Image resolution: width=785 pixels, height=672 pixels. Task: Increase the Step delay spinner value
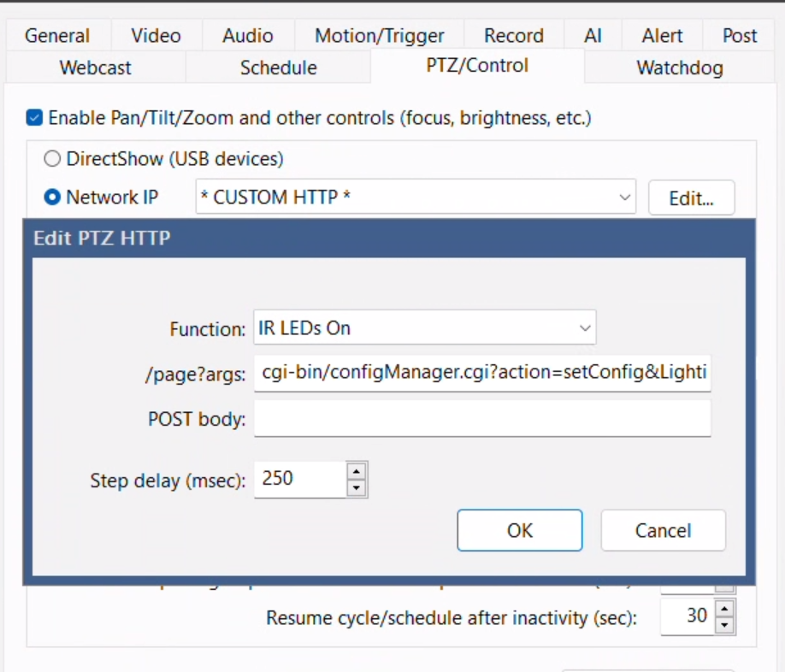[x=357, y=470]
